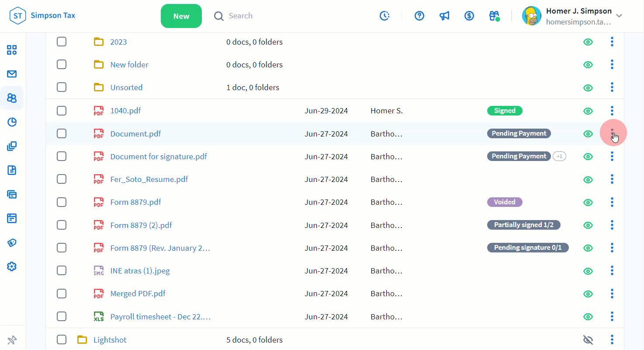The image size is (644, 350).
Task: Click the dollar sign billing icon
Action: [x=469, y=16]
